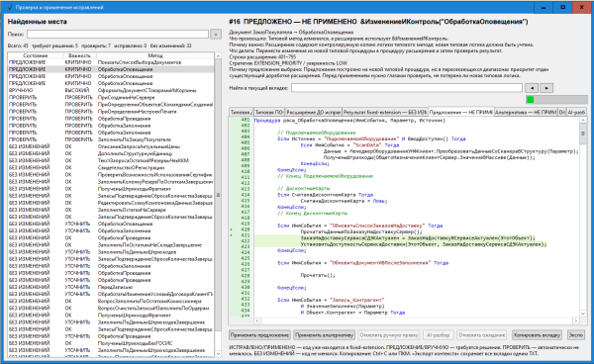Switch to Результат fixed-extension tab

[x=385, y=113]
